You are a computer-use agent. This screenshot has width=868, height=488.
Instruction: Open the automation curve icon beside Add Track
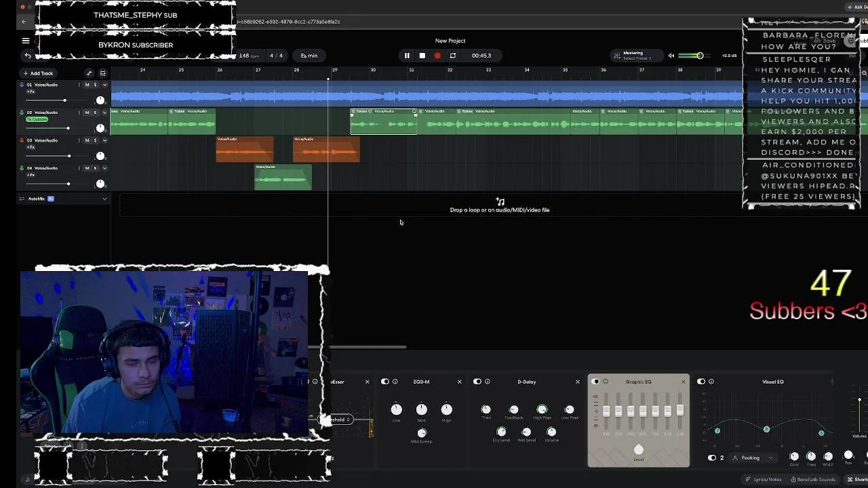pos(89,73)
